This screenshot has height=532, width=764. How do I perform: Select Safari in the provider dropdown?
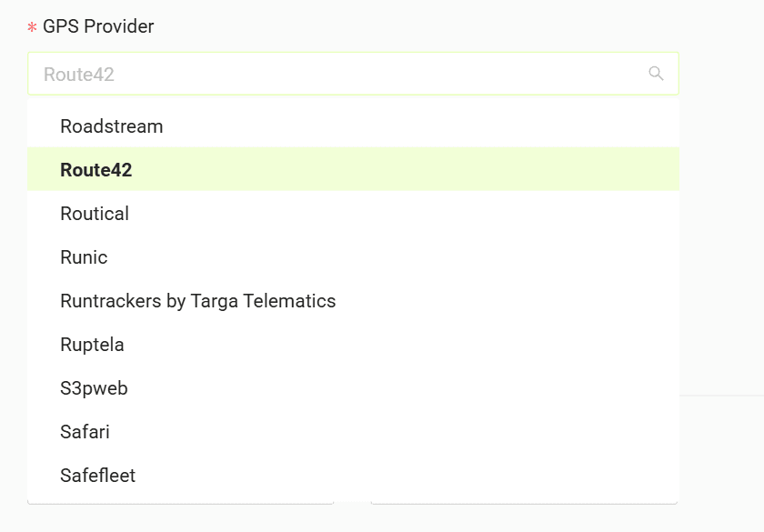(x=353, y=432)
